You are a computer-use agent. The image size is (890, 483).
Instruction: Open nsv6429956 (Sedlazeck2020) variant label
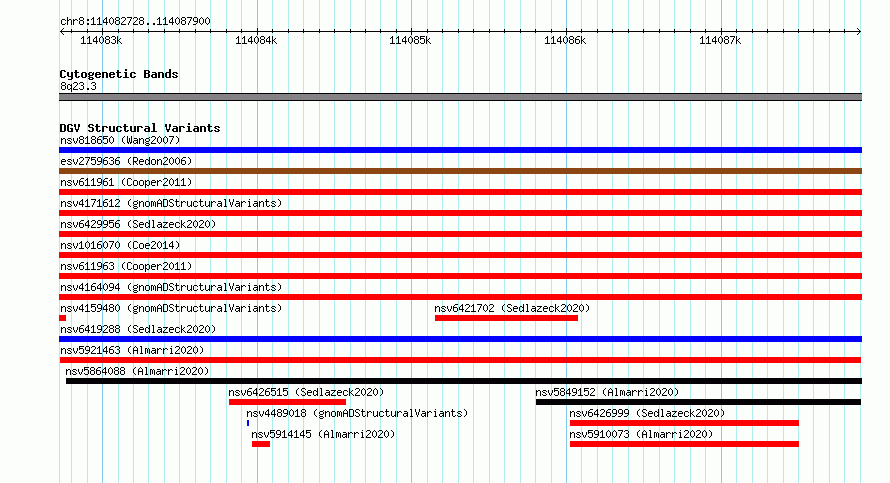click(138, 224)
